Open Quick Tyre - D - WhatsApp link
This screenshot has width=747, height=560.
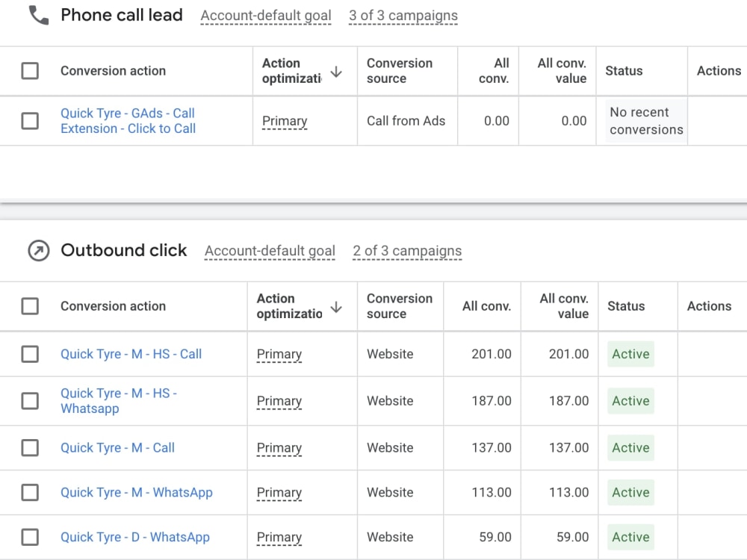(134, 537)
